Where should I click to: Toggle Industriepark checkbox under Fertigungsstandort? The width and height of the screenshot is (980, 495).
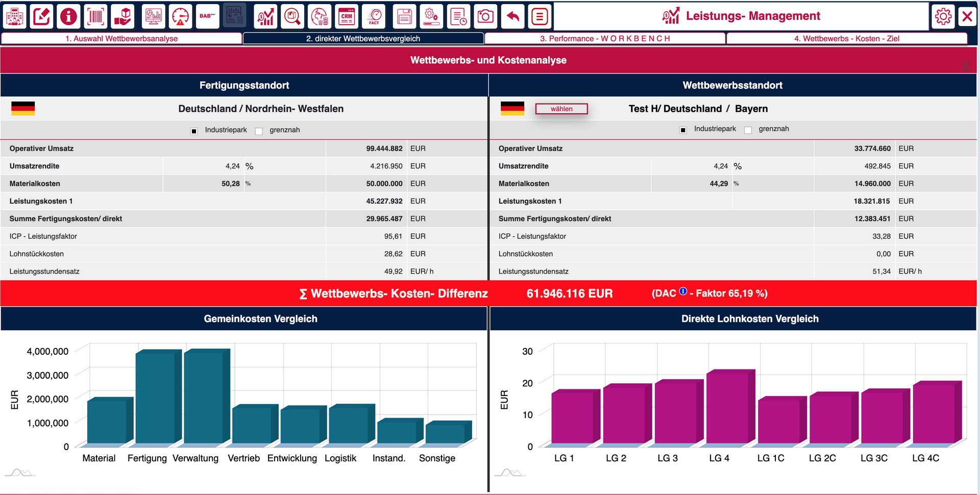point(194,131)
